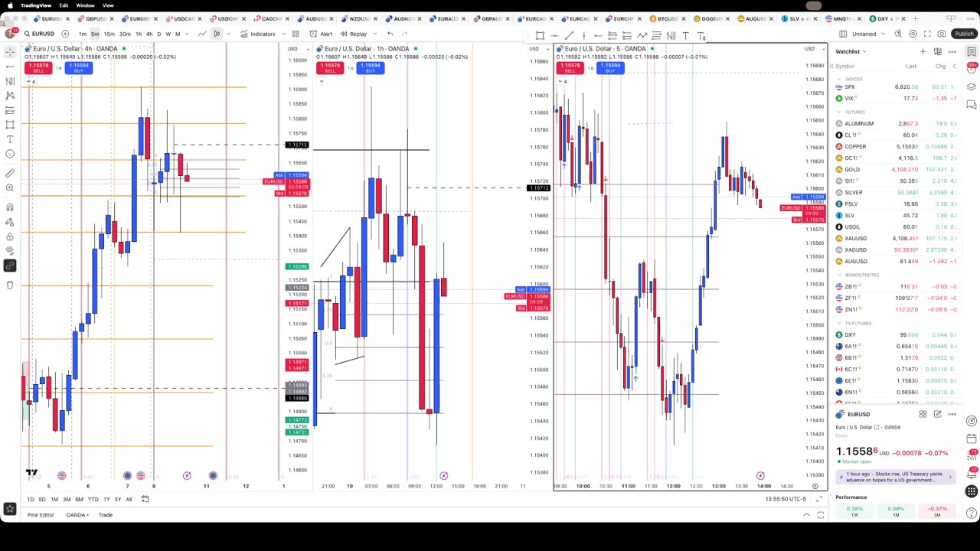Click the go to date calendar icon
980x551 pixels.
click(145, 499)
